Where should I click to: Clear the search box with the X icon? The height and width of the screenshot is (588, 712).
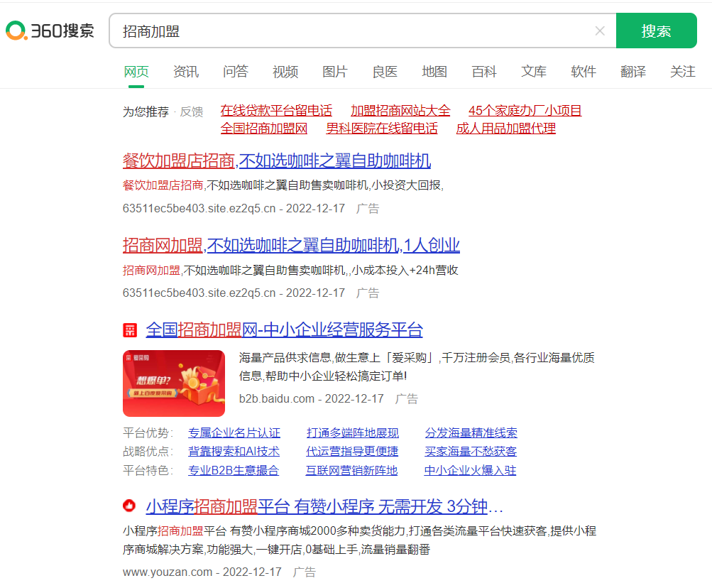coord(600,31)
